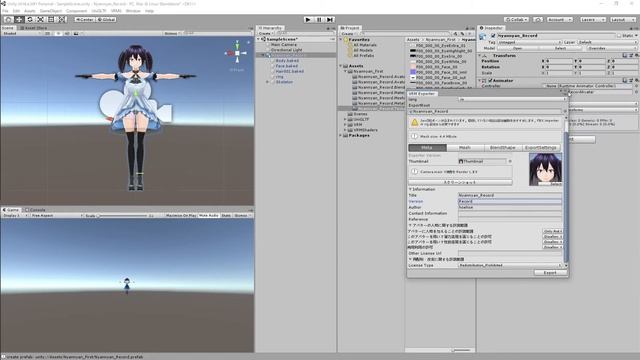Toggle the Nyannyan_Record active checkbox in Inspector
This screenshot has height=360, width=640.
(x=493, y=36)
